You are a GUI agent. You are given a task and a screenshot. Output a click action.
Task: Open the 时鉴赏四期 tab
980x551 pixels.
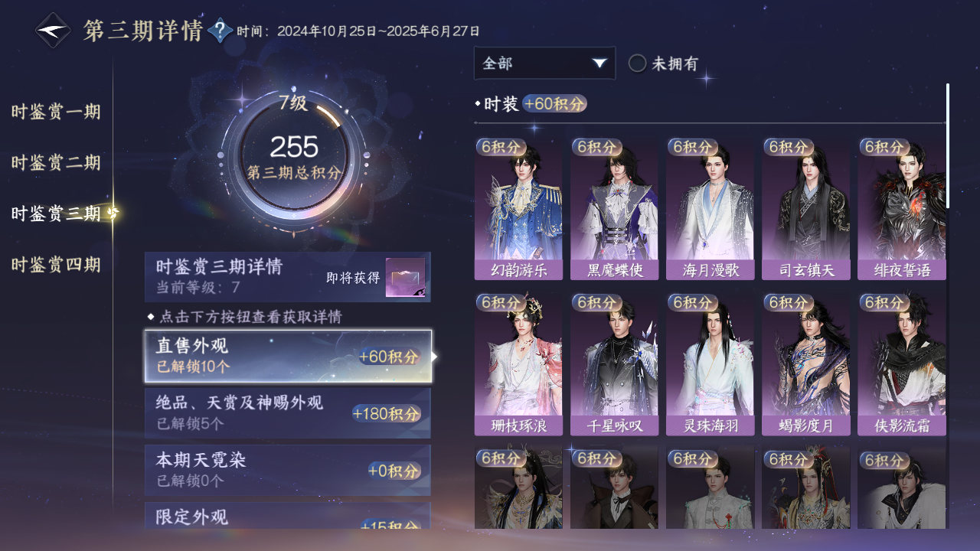point(56,266)
